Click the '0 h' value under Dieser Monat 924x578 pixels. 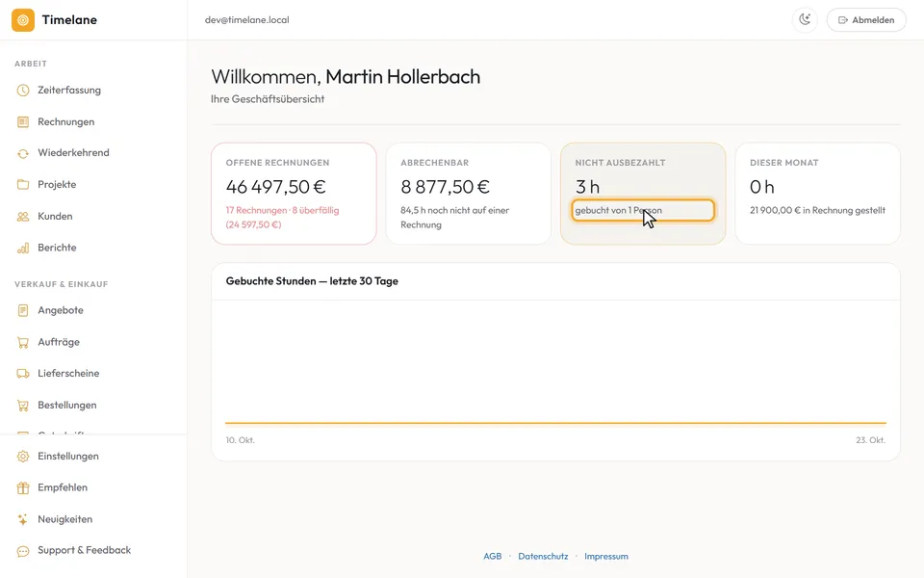[762, 187]
